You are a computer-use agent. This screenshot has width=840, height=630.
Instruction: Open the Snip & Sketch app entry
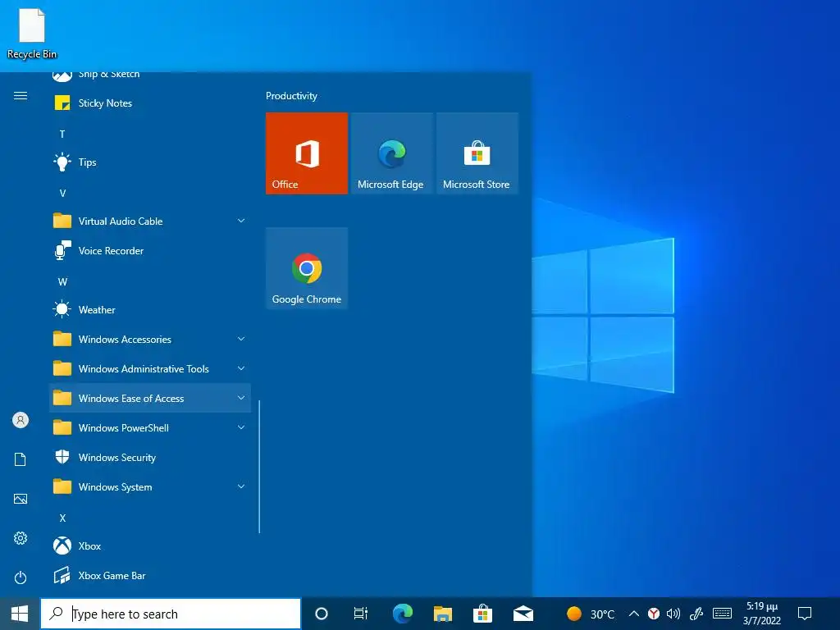point(149,76)
